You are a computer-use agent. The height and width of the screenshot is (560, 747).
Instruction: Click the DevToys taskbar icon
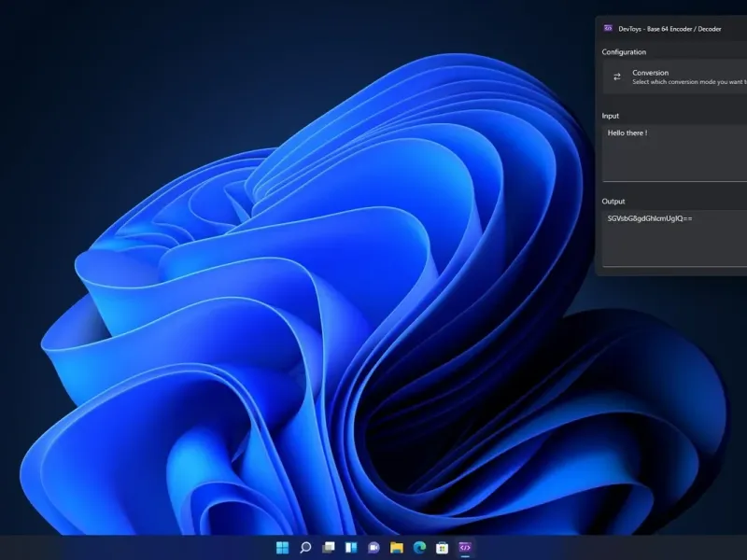coord(465,548)
